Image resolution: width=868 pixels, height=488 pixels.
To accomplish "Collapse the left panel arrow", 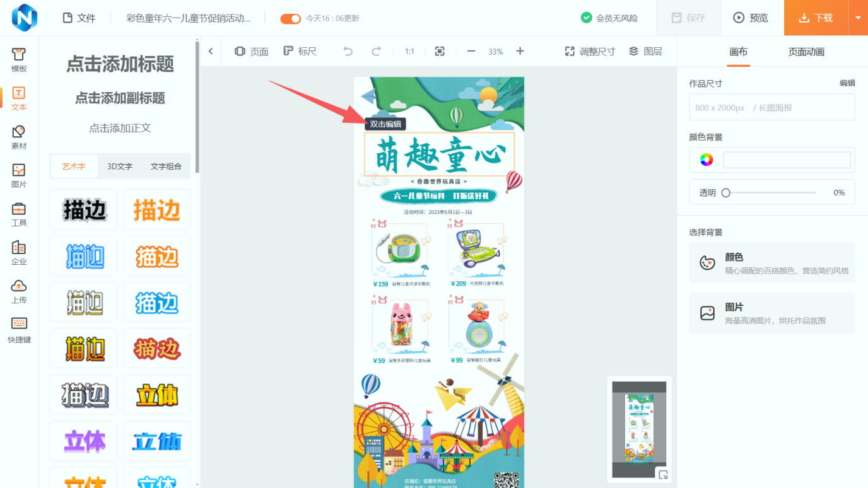I will [x=211, y=51].
